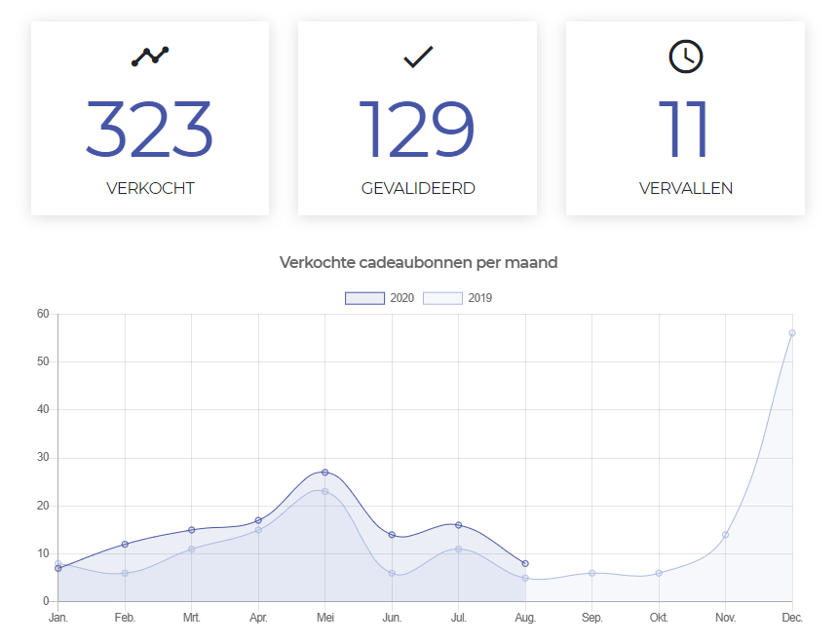Screen dimensions: 838x644
Task: Select the Juli data point on the 2020 line
Action: 458,524
